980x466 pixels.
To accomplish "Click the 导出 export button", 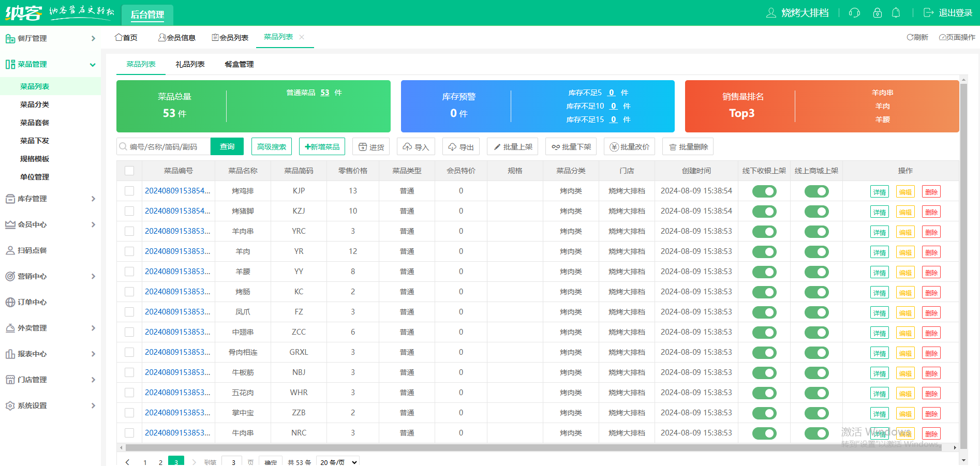I will click(461, 147).
